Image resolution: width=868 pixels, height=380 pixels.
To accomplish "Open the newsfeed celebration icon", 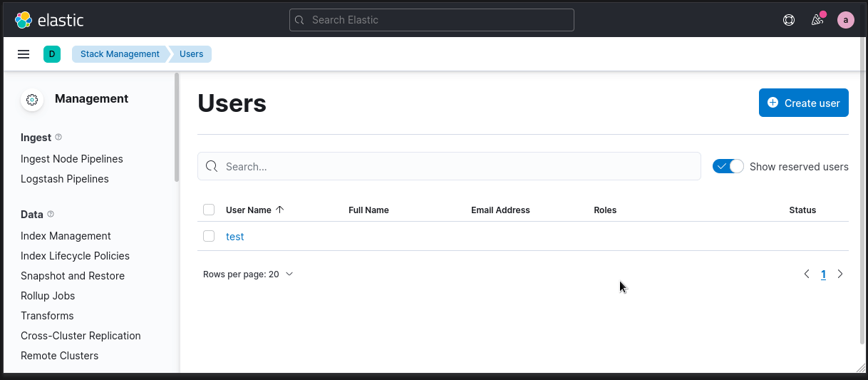I will pos(817,20).
